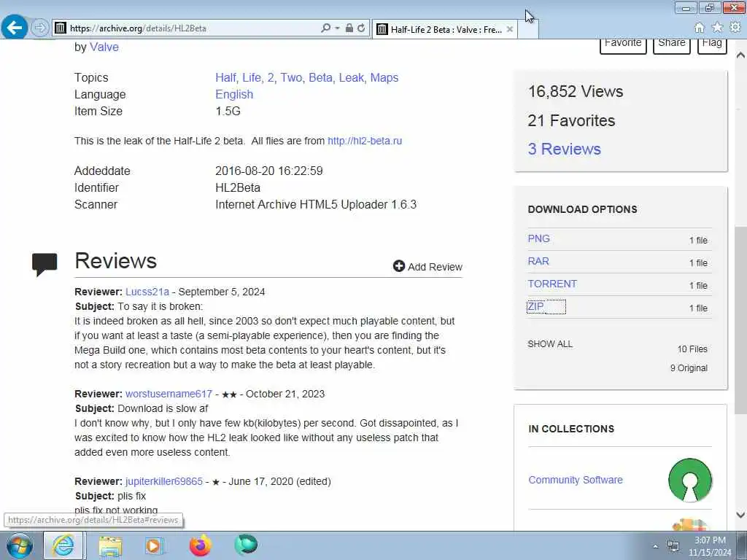
Task: Click the Internet Explorer taskbar icon
Action: (63, 545)
